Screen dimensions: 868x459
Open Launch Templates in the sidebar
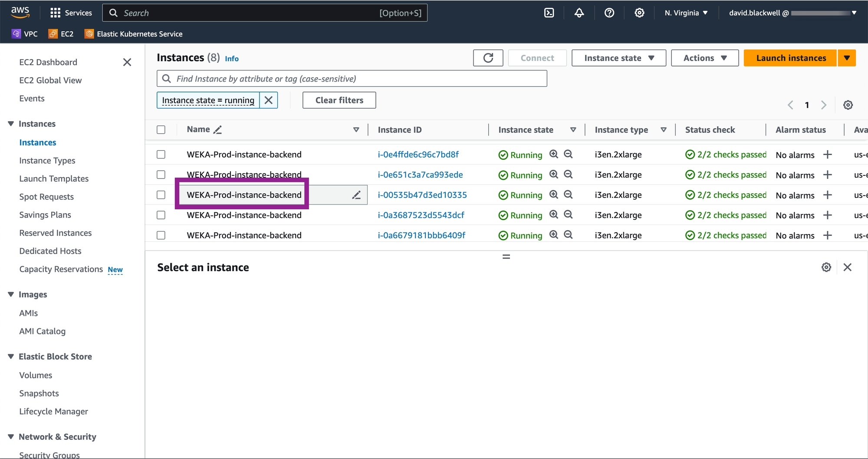(54, 178)
